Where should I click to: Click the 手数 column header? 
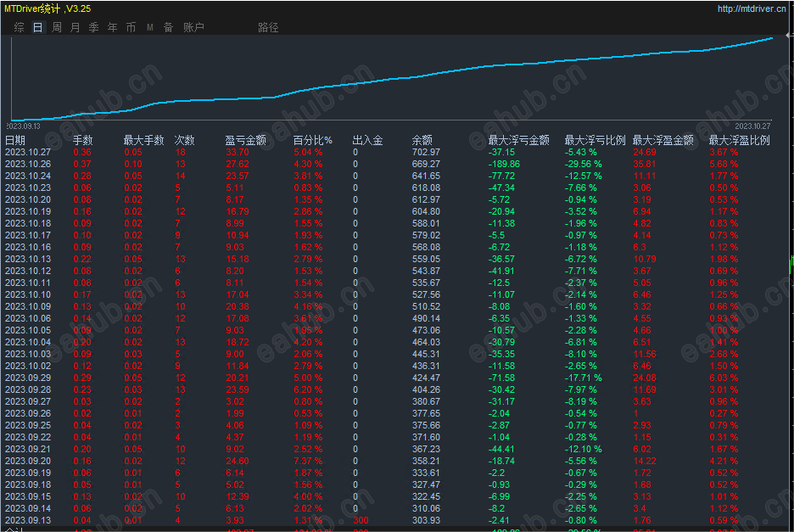pyautogui.click(x=83, y=140)
